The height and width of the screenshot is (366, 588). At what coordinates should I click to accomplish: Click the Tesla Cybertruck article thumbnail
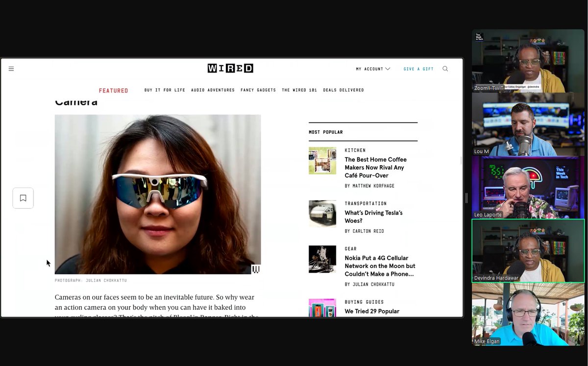pos(322,214)
